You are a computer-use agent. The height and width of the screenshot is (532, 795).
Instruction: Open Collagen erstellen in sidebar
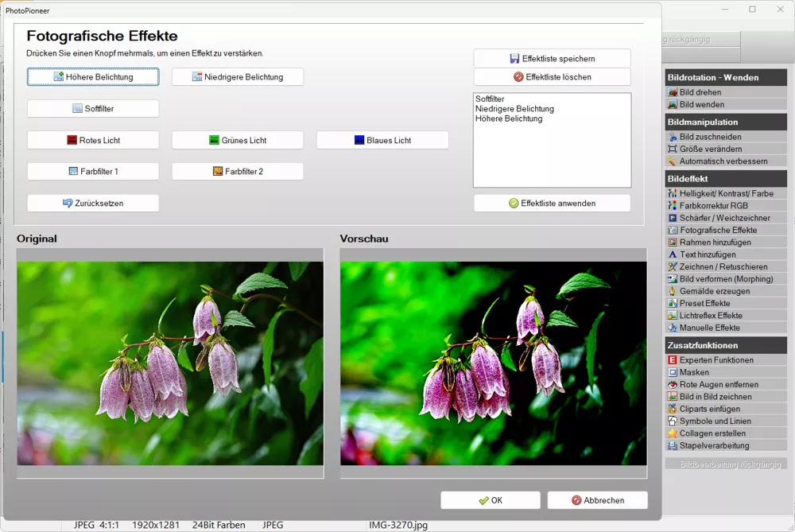pos(712,433)
